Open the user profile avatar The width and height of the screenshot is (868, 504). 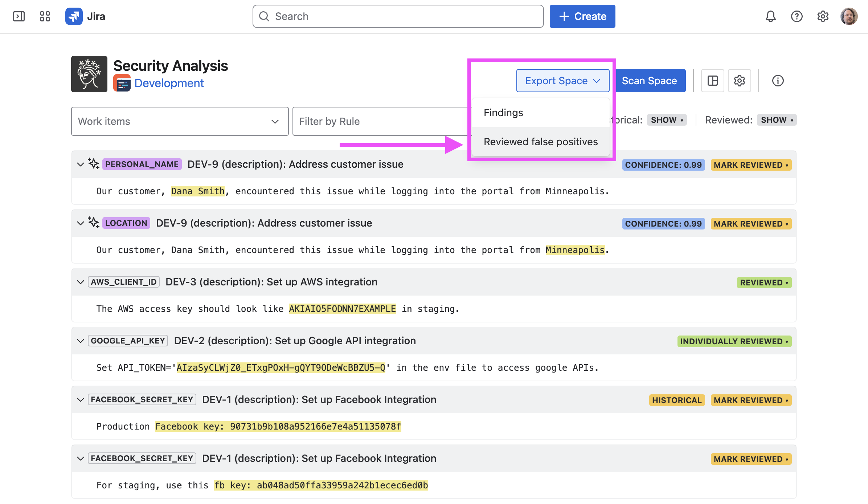tap(849, 16)
